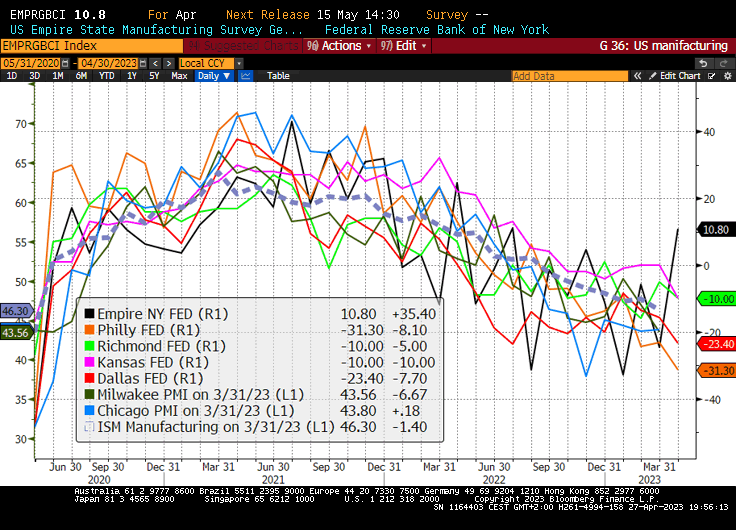
Task: Click the Next Release label in header
Action: click(268, 15)
